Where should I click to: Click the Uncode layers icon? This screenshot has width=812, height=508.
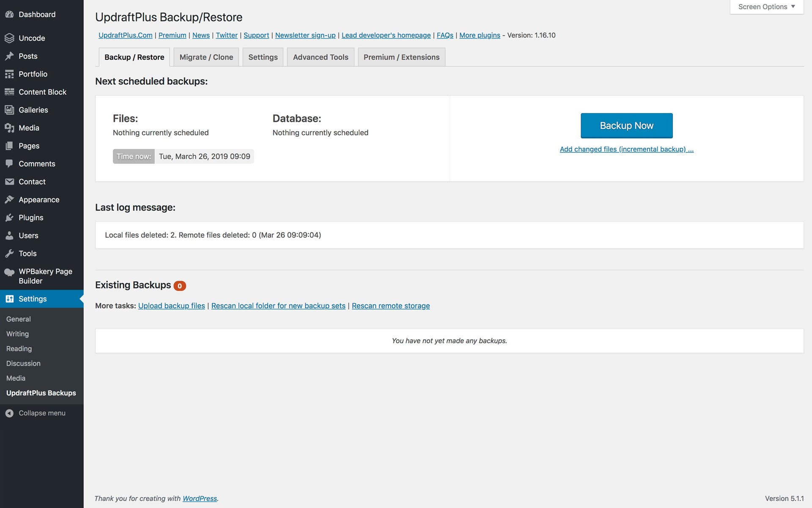pos(9,38)
